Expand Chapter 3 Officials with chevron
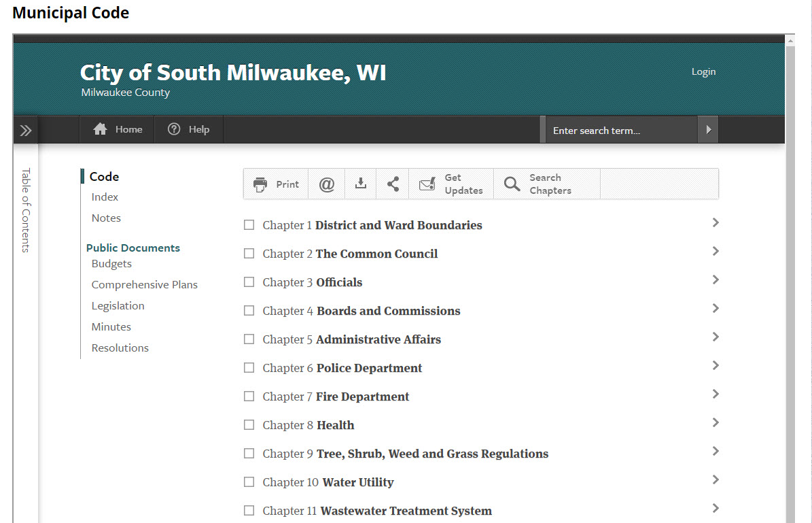Screen dimensions: 812x523 pyautogui.click(x=715, y=280)
